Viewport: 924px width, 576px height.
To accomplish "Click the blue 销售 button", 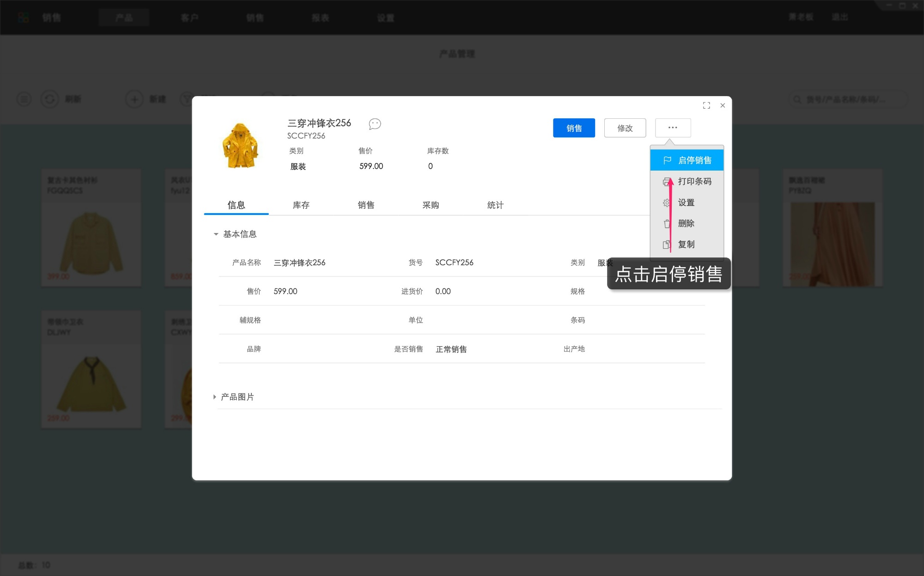I will coord(574,128).
